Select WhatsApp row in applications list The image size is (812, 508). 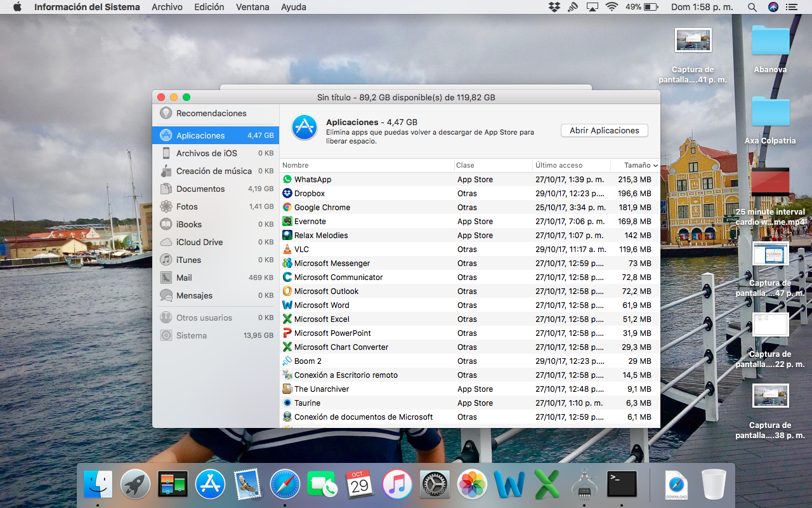313,180
